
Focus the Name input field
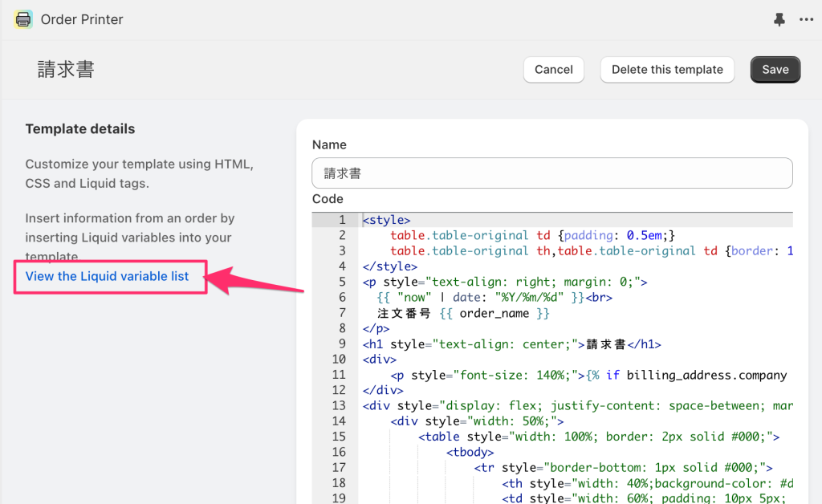pyautogui.click(x=552, y=173)
